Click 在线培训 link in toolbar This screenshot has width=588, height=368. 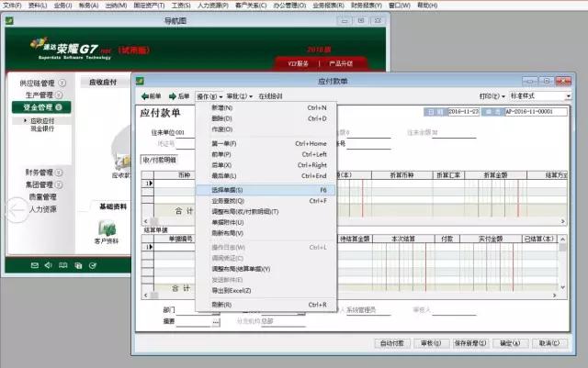coord(270,96)
